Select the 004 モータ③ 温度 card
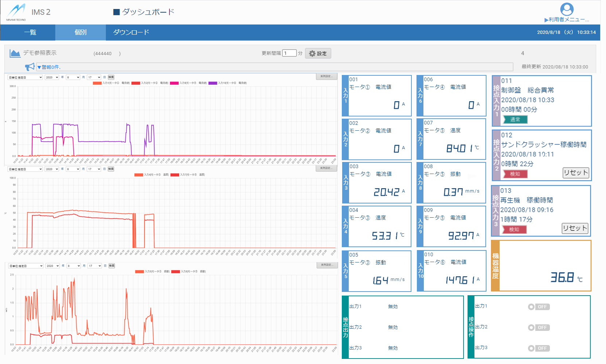 [377, 226]
